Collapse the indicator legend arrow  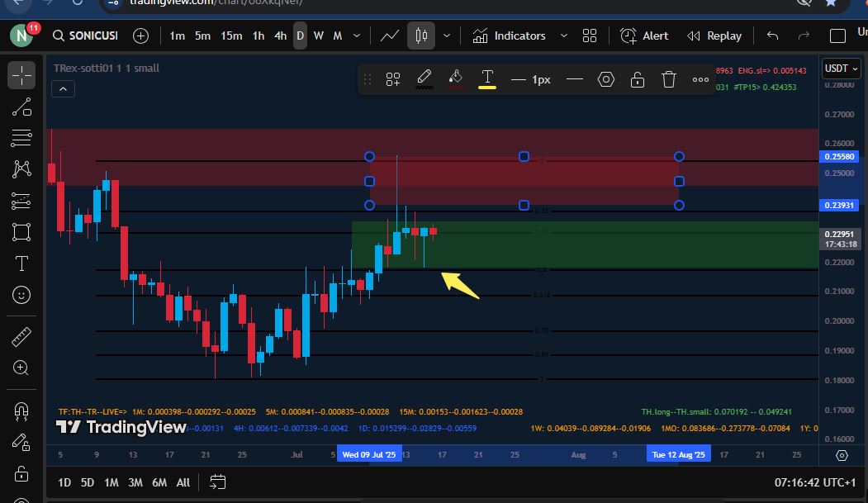[x=63, y=89]
